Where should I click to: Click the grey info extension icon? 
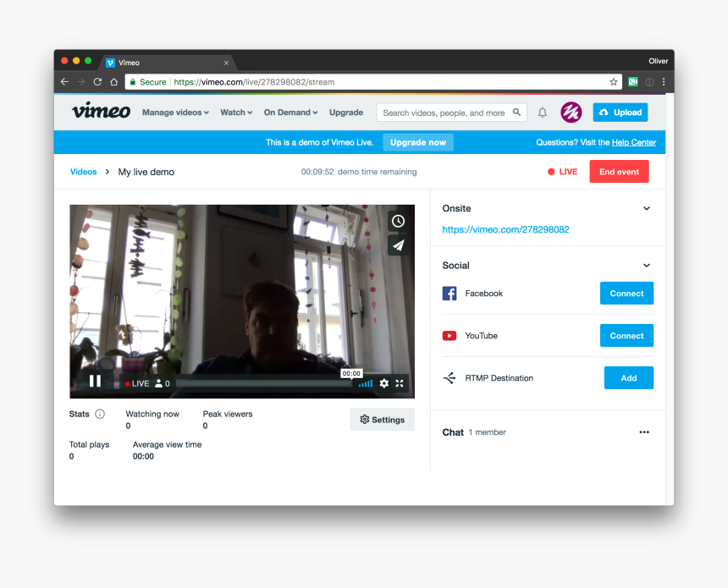tap(649, 82)
